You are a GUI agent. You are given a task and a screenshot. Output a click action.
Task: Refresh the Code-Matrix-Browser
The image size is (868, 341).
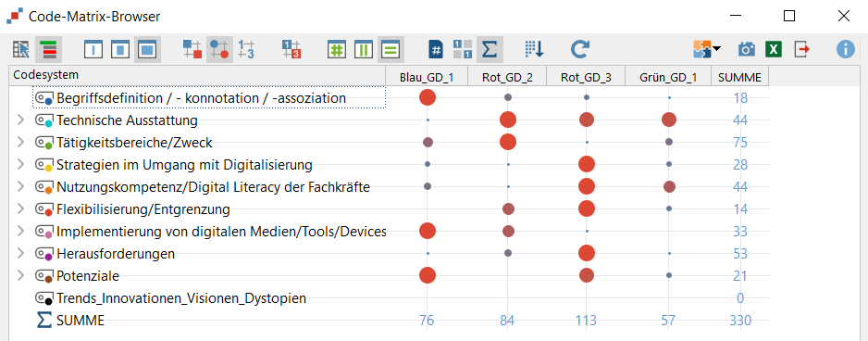click(x=579, y=50)
